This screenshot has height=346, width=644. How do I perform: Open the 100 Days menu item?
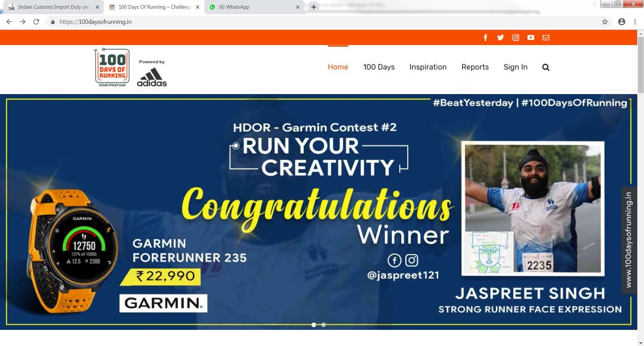379,67
